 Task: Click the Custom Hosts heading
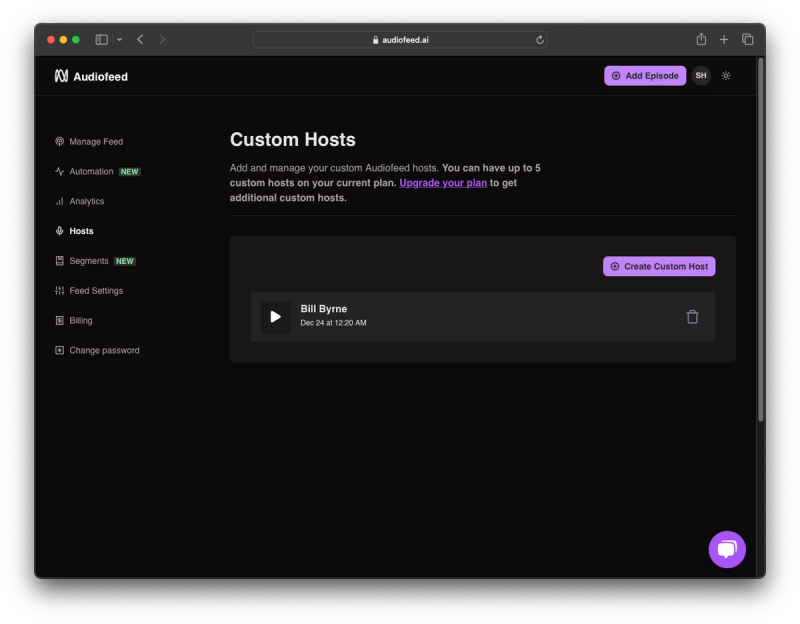(292, 139)
